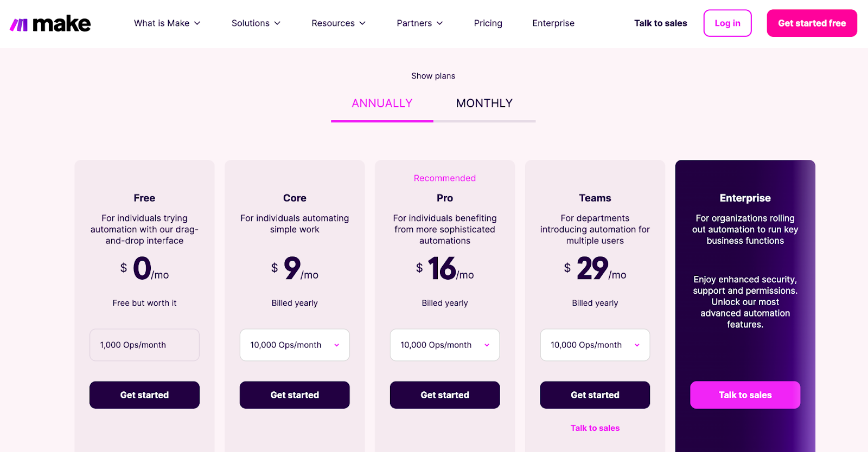The height and width of the screenshot is (452, 868).
Task: Click Get started under the Pro plan
Action: point(444,395)
